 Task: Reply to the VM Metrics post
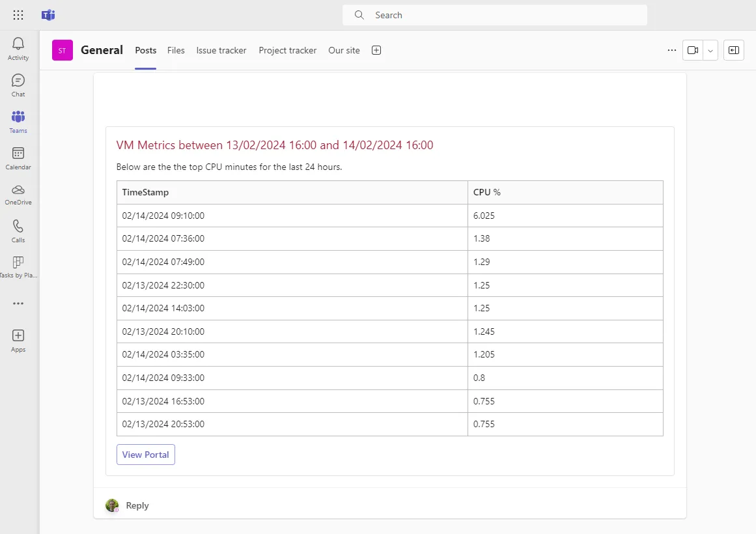[x=137, y=505]
